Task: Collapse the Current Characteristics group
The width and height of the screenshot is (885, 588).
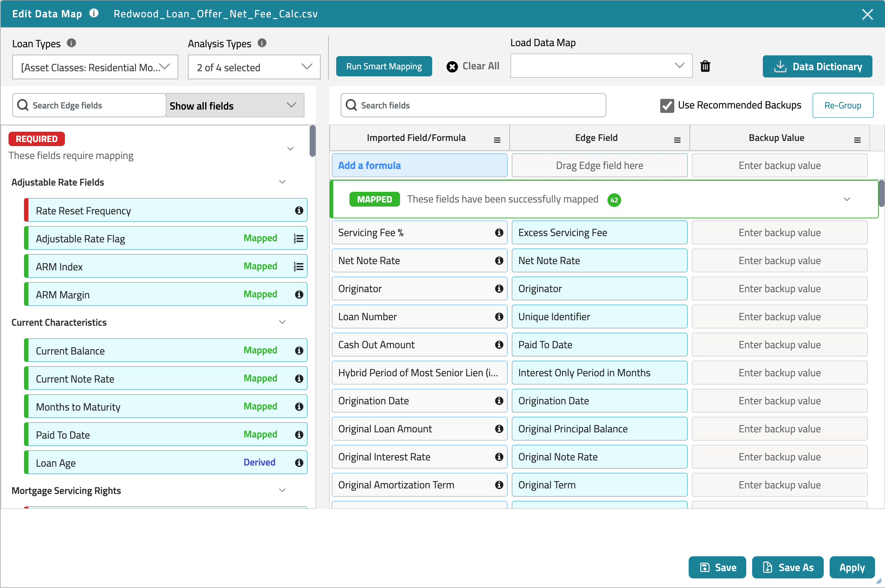Action: click(282, 322)
